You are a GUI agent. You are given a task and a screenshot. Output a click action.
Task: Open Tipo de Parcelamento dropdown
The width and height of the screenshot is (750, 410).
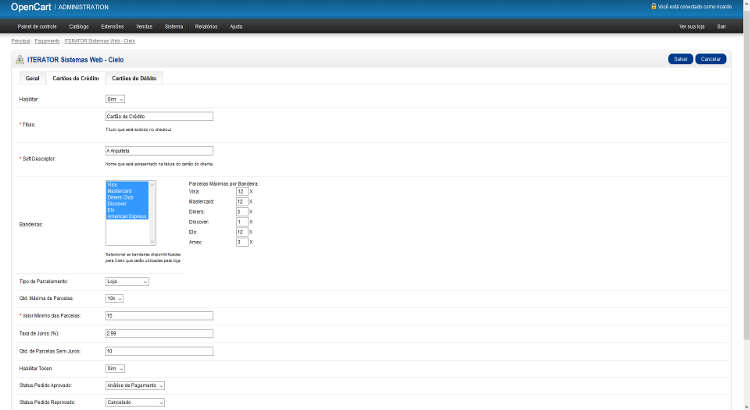127,281
